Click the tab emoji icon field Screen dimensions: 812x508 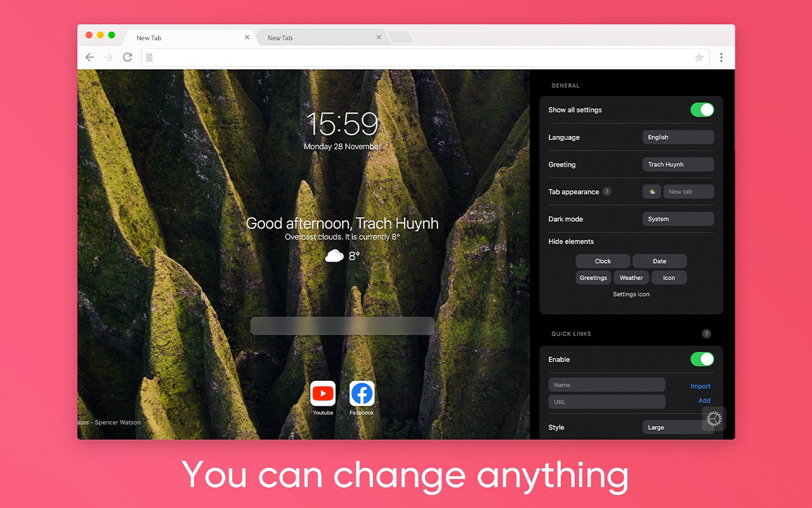click(x=652, y=192)
